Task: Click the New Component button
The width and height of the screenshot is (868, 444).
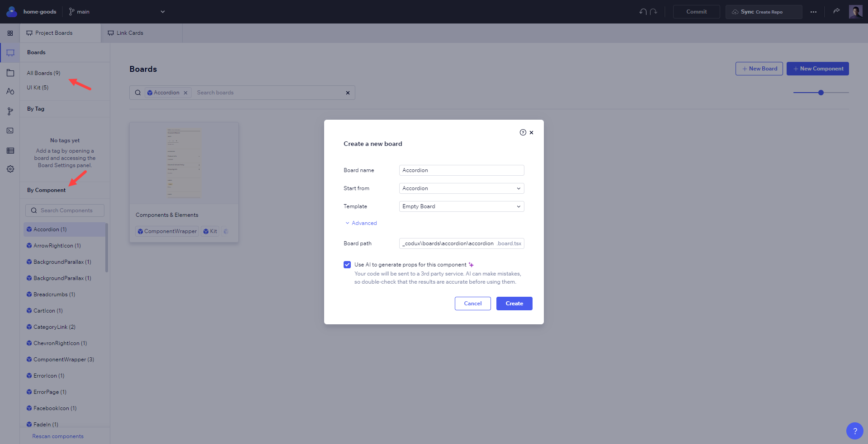Action: (x=818, y=69)
